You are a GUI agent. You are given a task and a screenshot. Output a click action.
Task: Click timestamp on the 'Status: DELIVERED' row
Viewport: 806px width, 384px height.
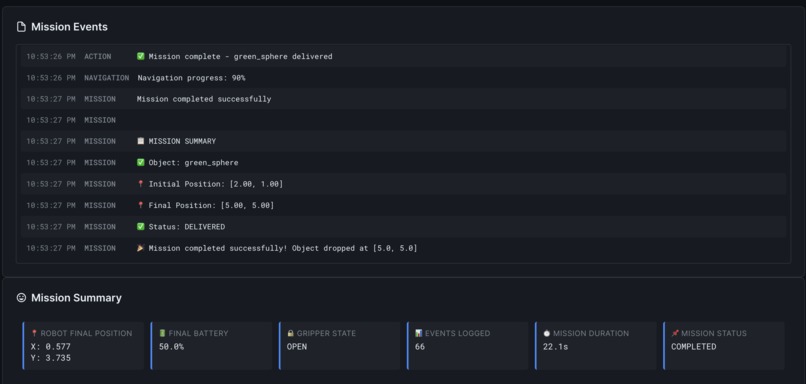pos(51,227)
